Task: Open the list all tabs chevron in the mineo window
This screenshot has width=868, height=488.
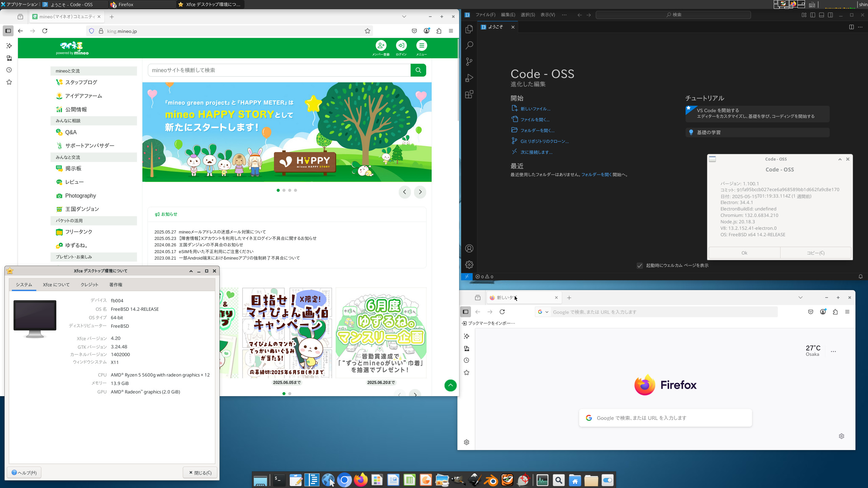Action: pos(404,17)
